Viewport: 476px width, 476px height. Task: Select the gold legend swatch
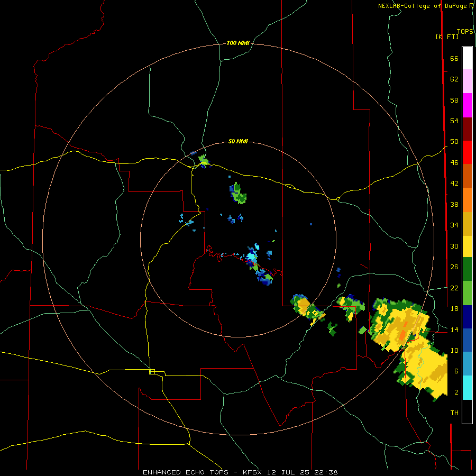[x=467, y=224]
